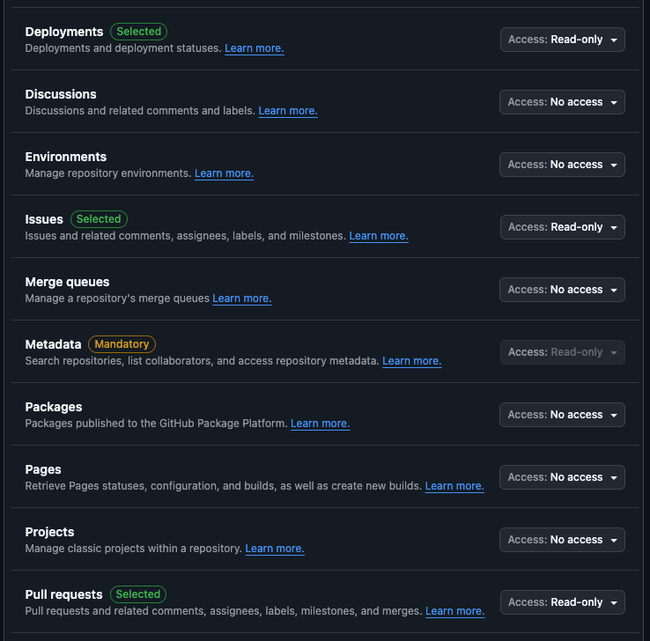The image size is (650, 641).
Task: Click the disabled Metadata Read-only dropdown
Action: pos(562,352)
